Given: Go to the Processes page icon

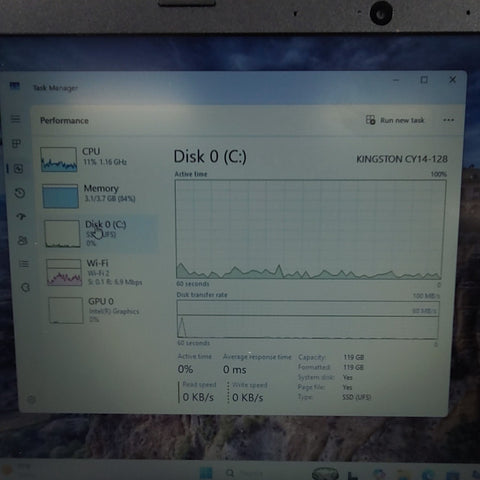Looking at the screenshot, I should (16, 144).
